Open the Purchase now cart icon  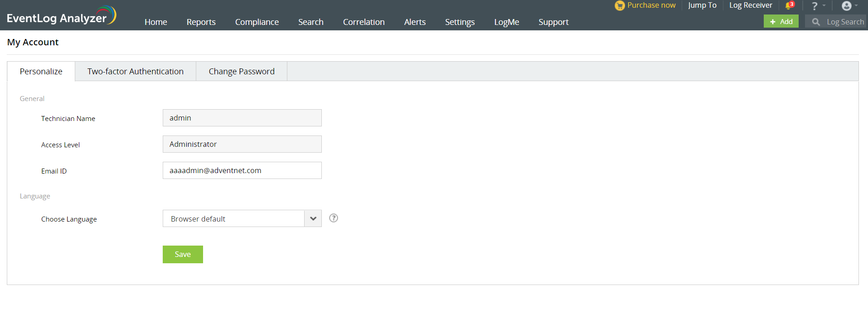(620, 5)
